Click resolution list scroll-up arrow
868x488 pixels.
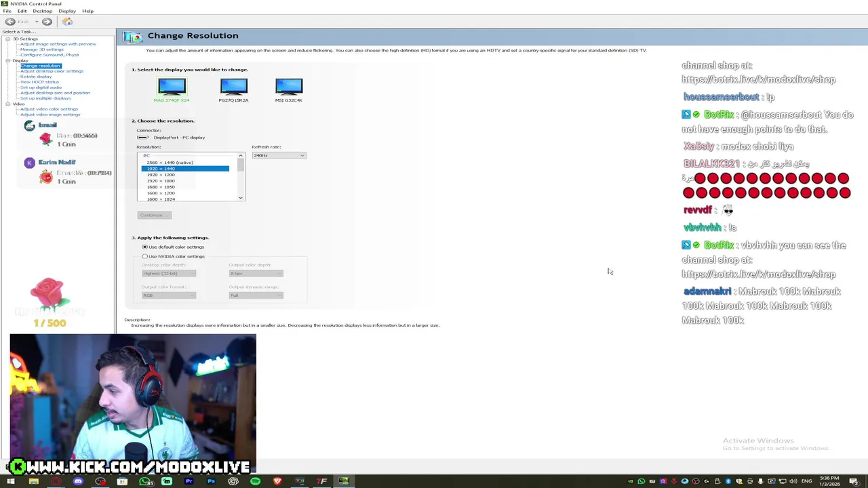tap(240, 156)
